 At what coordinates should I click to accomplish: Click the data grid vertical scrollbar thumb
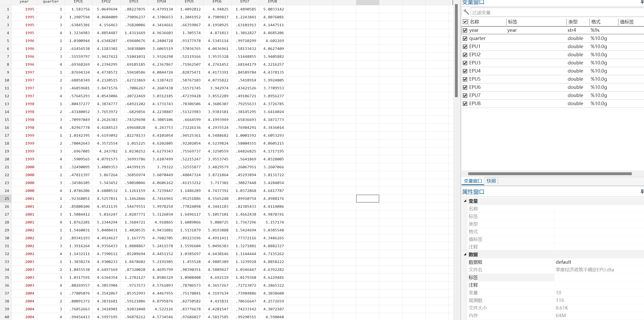click(456, 51)
